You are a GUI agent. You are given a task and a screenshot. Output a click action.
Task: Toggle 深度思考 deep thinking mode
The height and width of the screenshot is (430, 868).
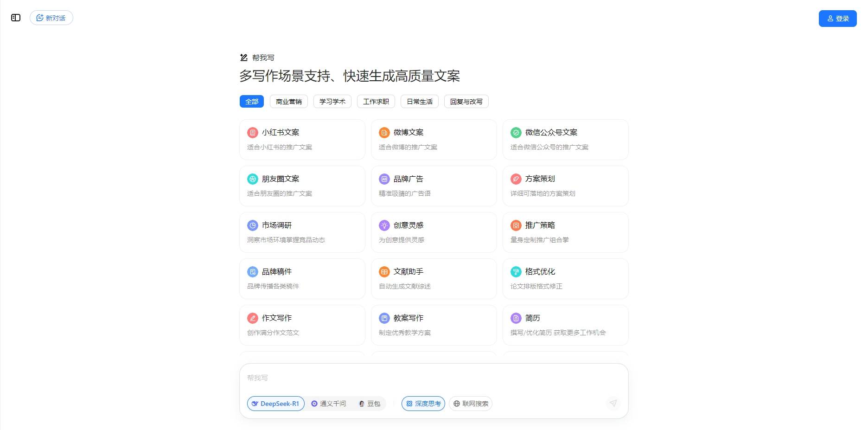tap(423, 404)
